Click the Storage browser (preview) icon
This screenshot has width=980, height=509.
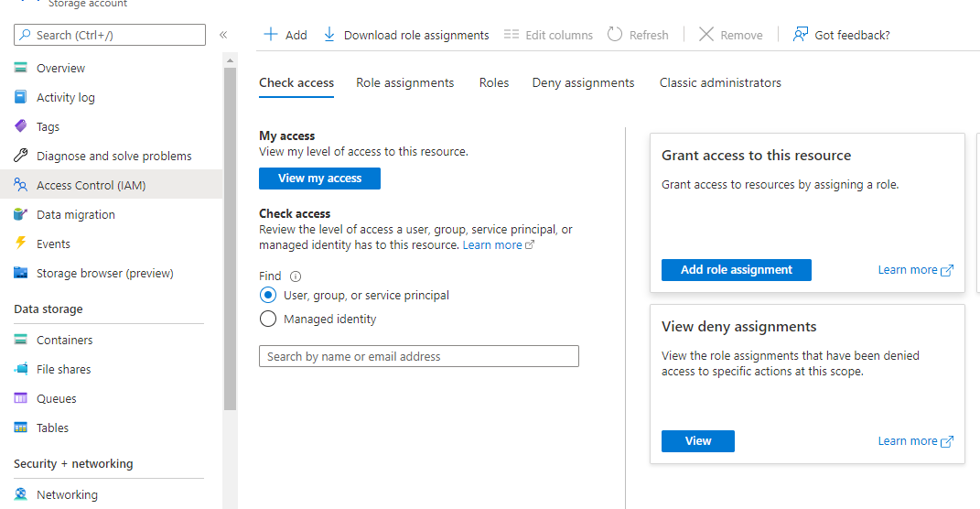[x=20, y=273]
